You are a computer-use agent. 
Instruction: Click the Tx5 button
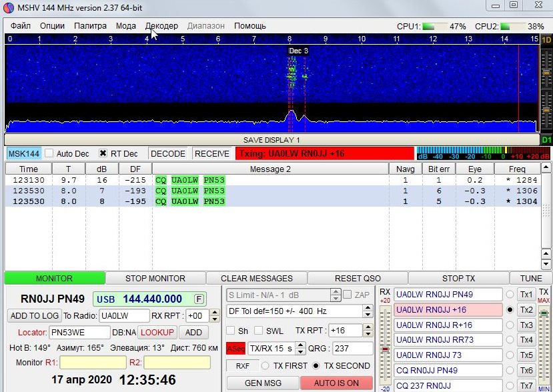pos(526,355)
